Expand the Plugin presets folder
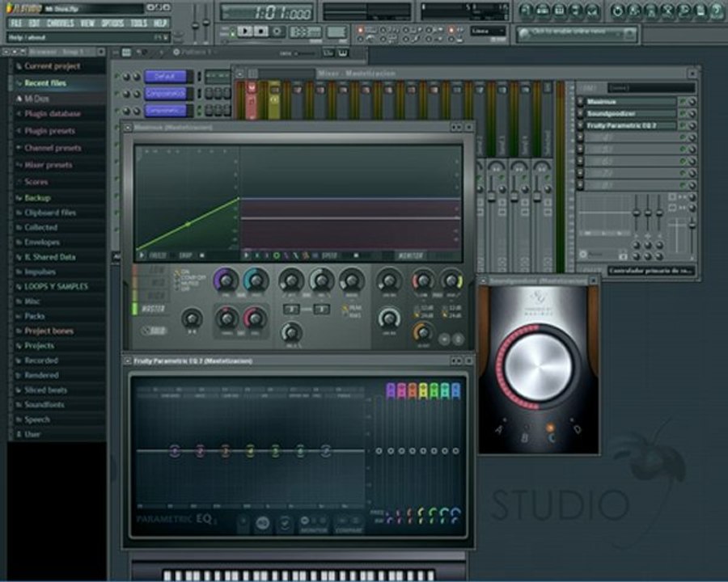 49,131
